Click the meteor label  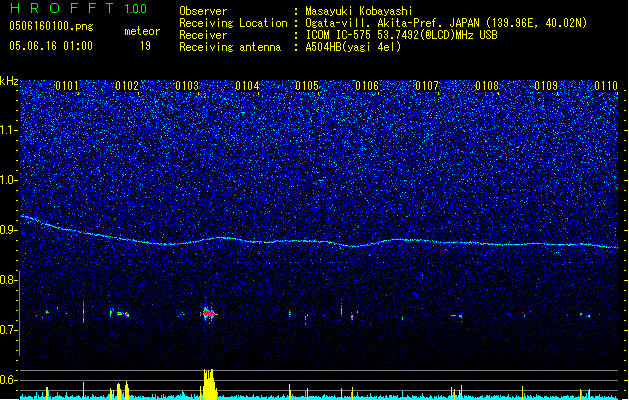[142, 31]
